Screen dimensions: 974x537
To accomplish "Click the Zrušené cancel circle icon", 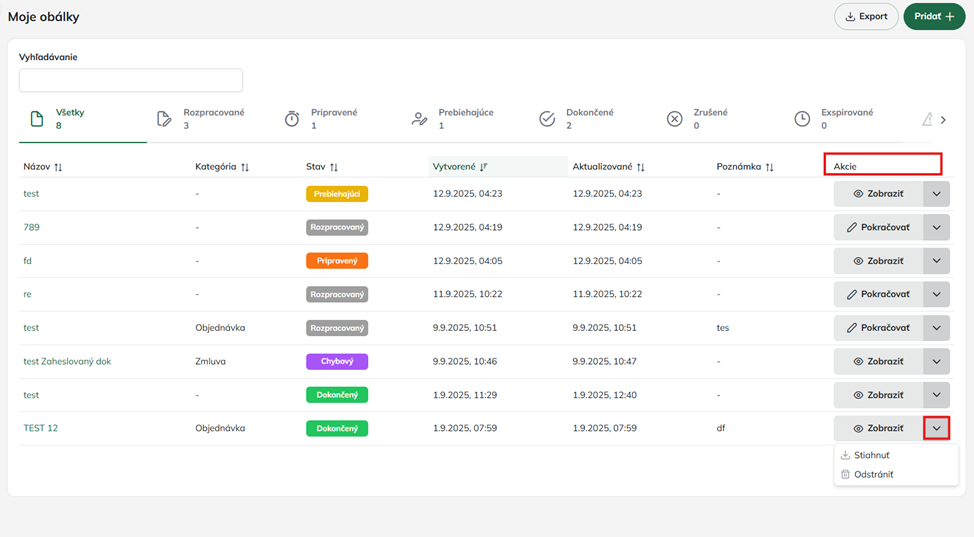I will pyautogui.click(x=675, y=119).
